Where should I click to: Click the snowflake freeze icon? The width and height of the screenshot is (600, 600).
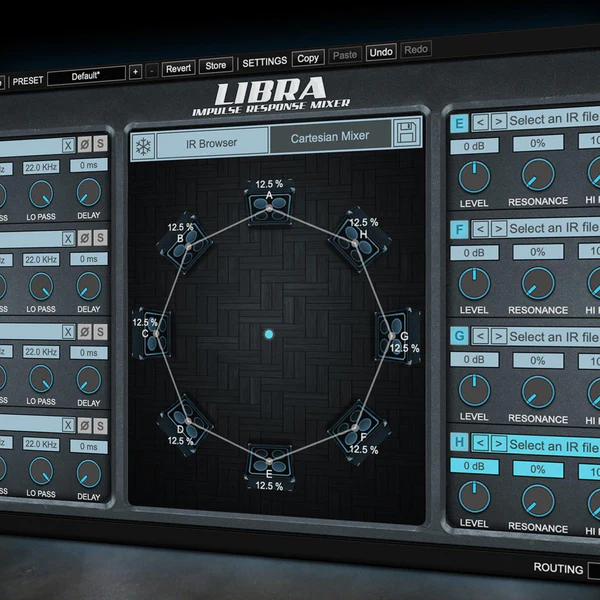[143, 146]
